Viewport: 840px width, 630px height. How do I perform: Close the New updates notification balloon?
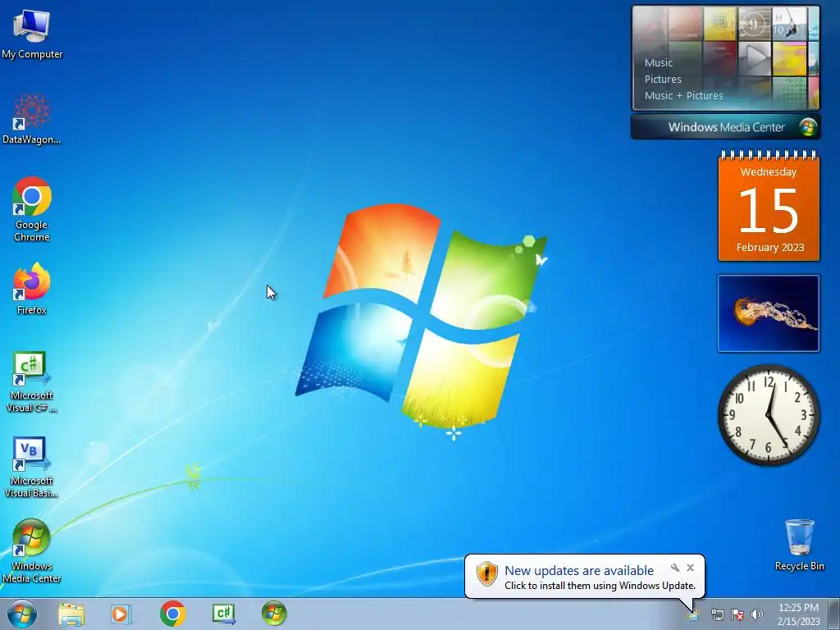(x=691, y=568)
